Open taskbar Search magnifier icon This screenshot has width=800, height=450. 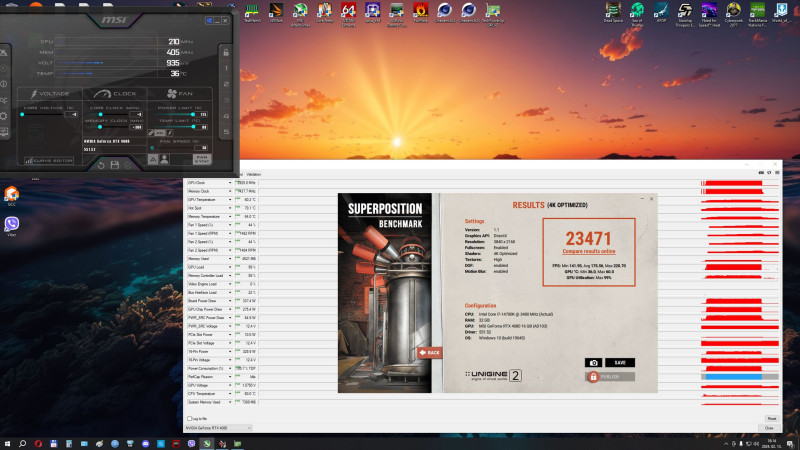pos(22,444)
